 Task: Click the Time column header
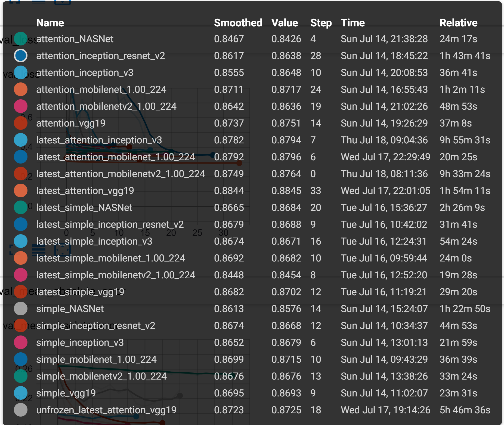353,23
